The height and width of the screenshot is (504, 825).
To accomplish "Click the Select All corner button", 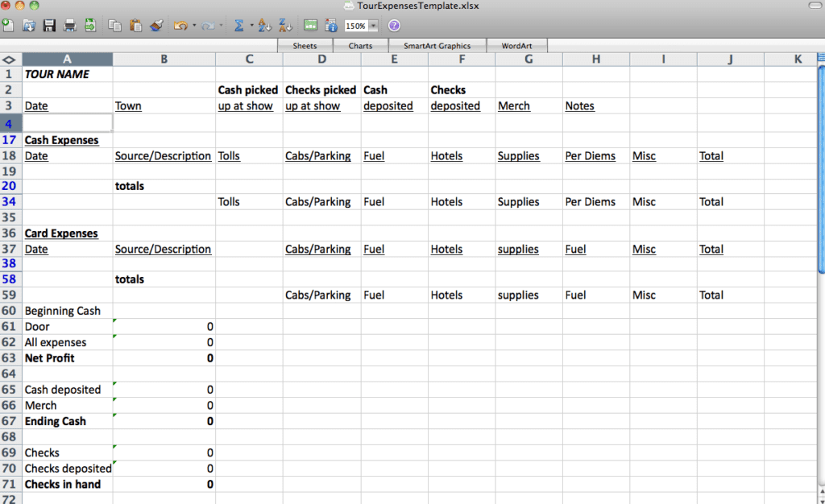I will pyautogui.click(x=10, y=60).
